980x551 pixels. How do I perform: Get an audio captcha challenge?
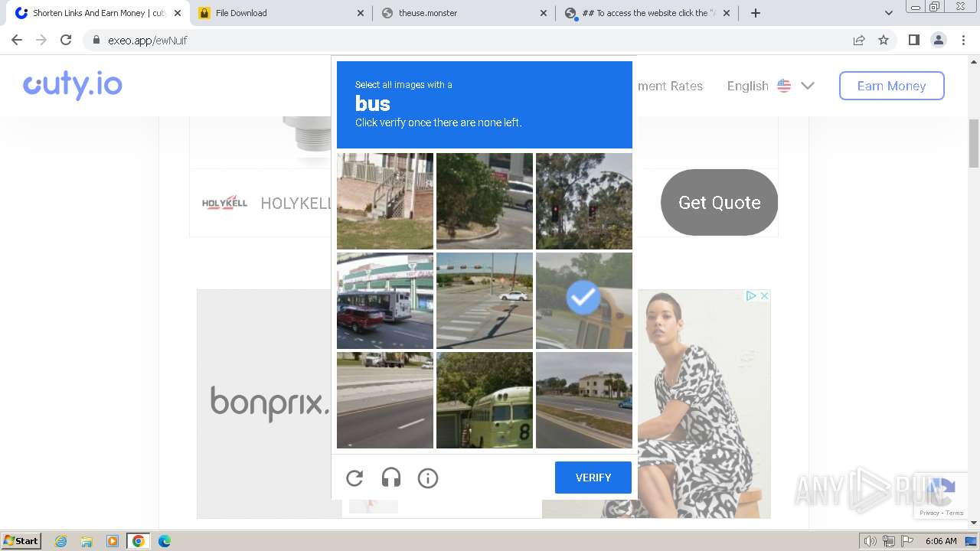(x=391, y=478)
